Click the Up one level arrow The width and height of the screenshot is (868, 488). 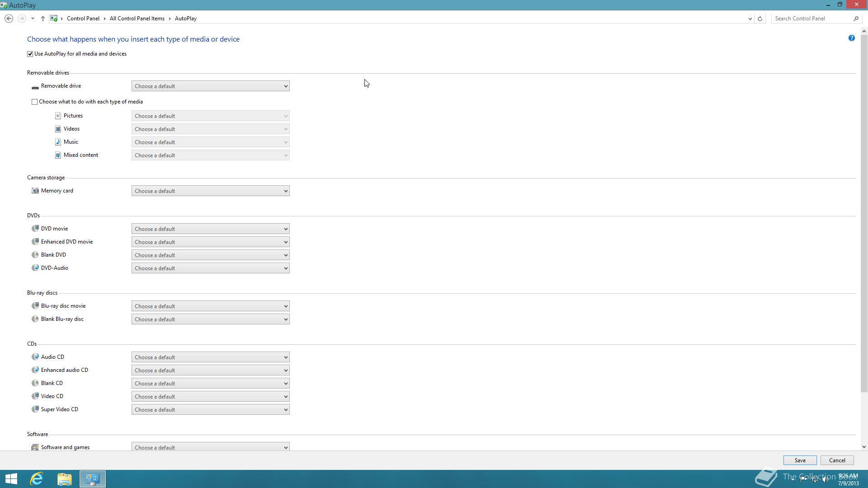tap(42, 19)
